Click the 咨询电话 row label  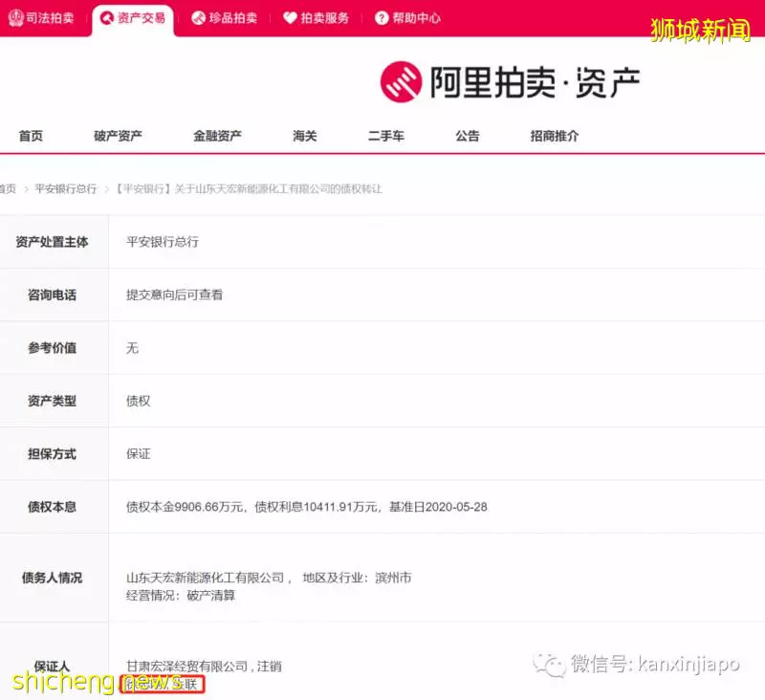point(52,295)
